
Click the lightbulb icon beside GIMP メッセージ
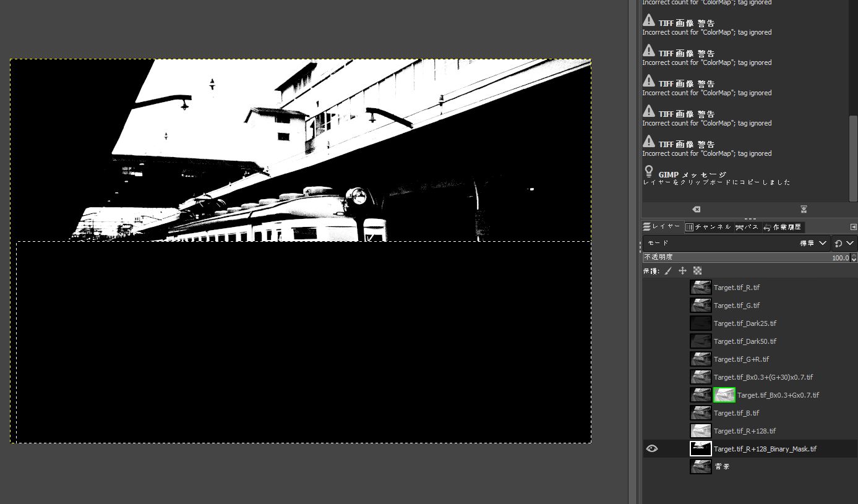tap(649, 171)
